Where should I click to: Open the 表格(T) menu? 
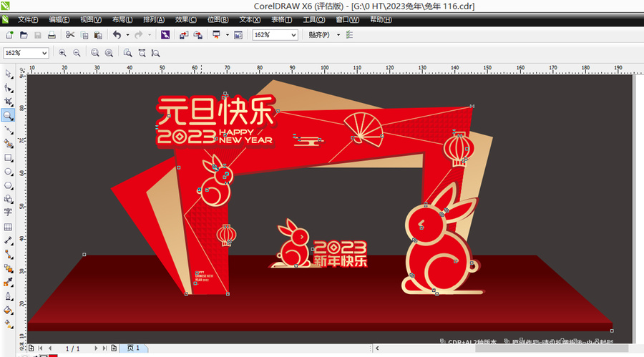281,20
